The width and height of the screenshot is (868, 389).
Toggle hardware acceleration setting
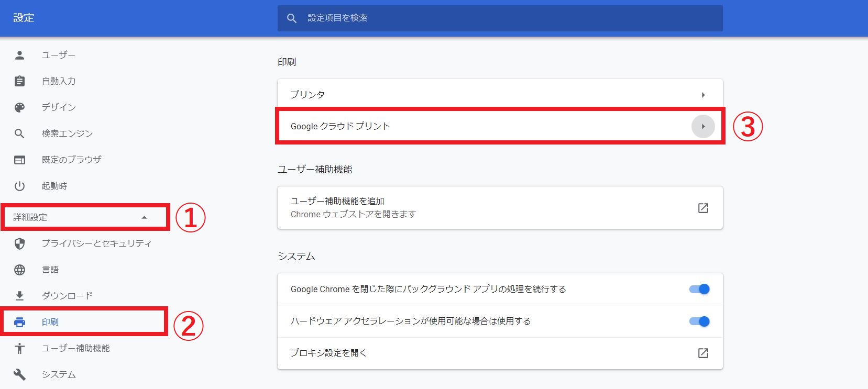(x=699, y=321)
